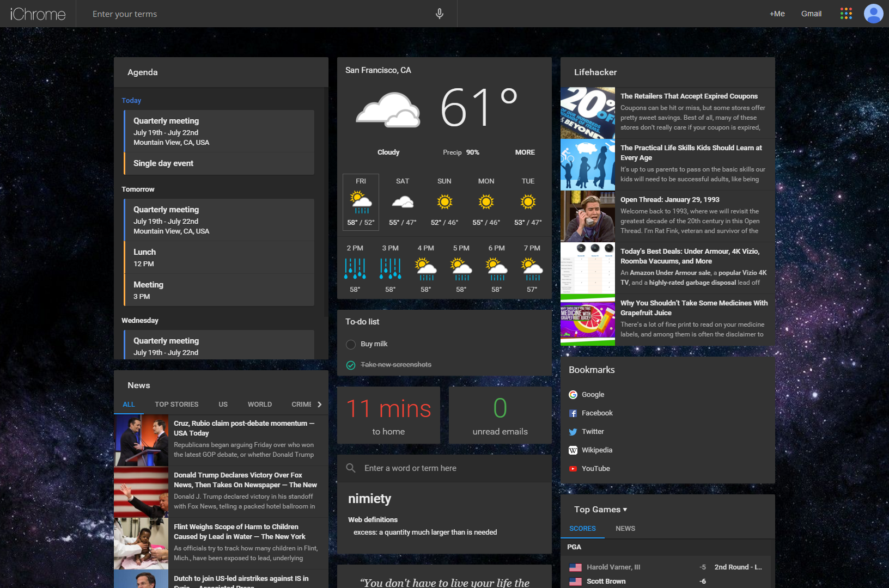This screenshot has height=588, width=889.
Task: Click US flag beside Scott Brown
Action: tap(575, 581)
